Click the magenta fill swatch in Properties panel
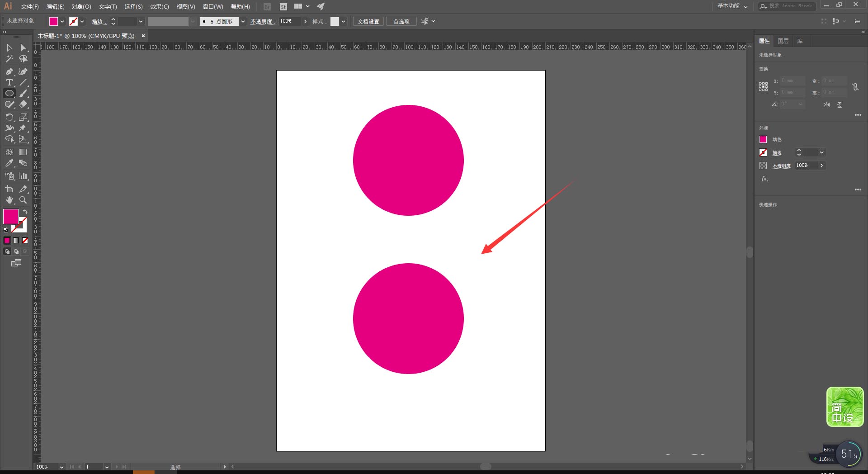 pos(763,139)
